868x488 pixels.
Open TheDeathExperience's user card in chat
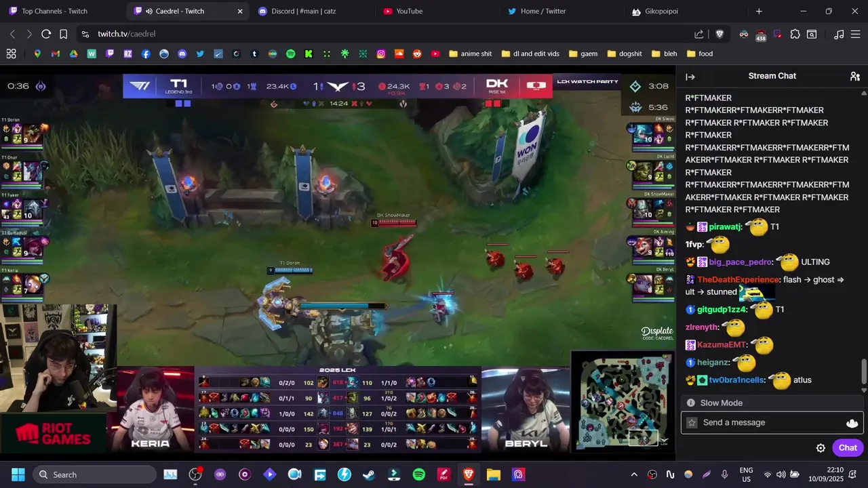tap(738, 280)
